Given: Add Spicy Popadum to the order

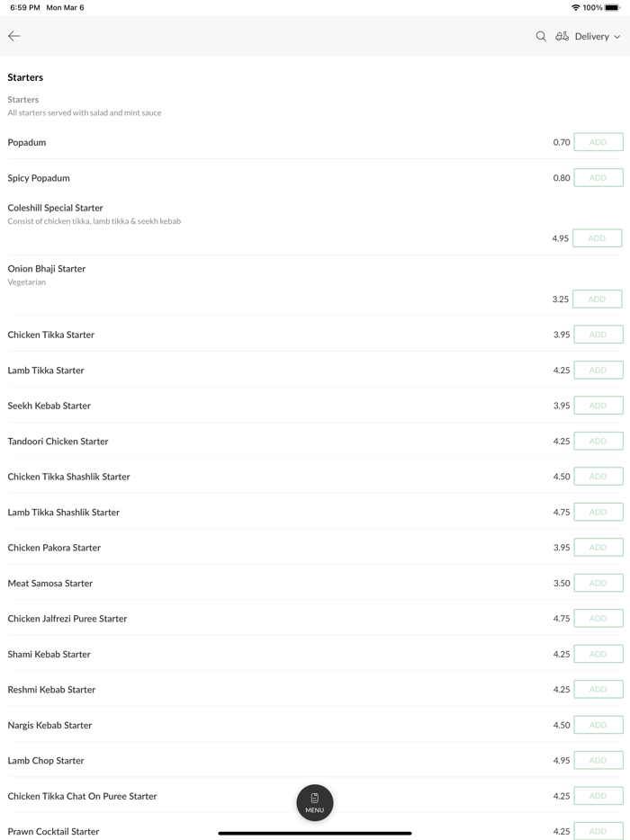Looking at the screenshot, I should tap(598, 178).
